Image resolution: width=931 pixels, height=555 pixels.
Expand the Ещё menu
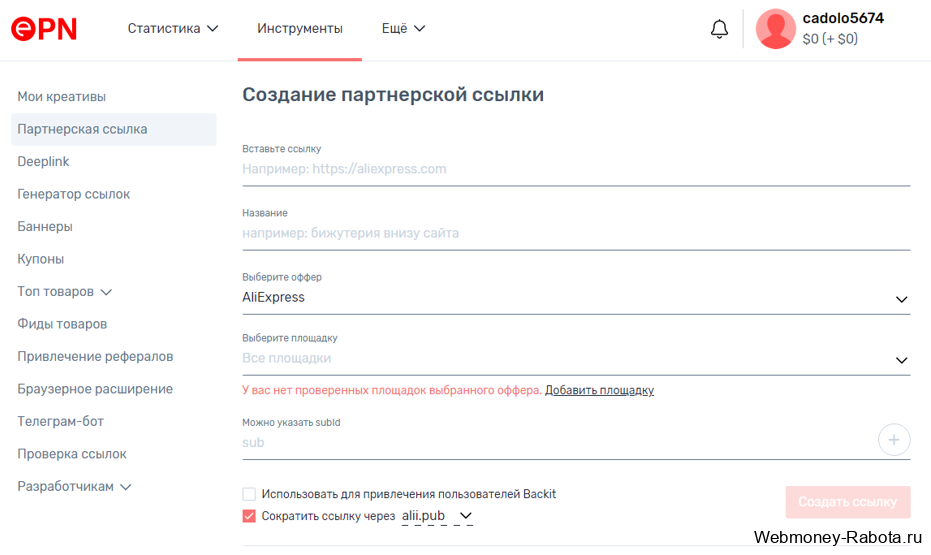[403, 28]
